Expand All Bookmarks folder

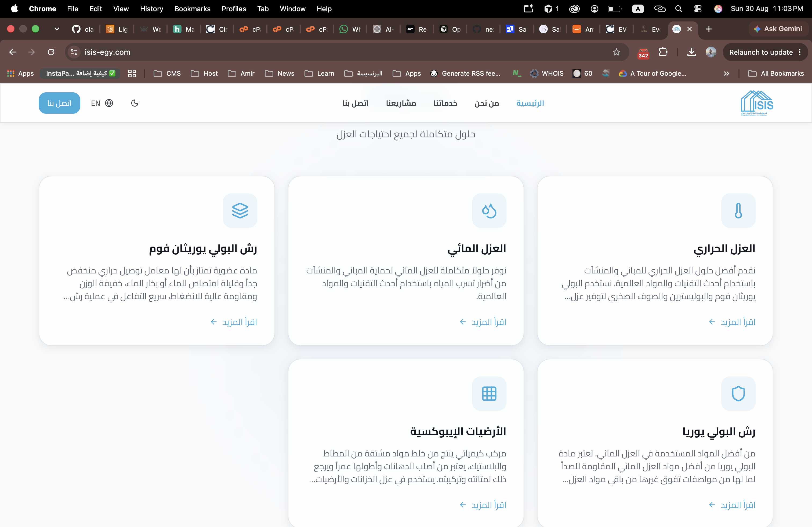[776, 73]
